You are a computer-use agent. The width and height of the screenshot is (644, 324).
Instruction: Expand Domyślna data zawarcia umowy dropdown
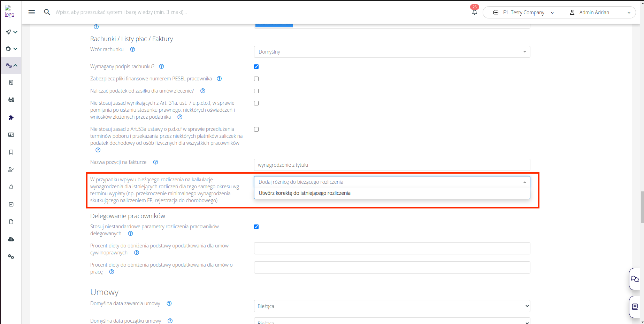[392, 306]
